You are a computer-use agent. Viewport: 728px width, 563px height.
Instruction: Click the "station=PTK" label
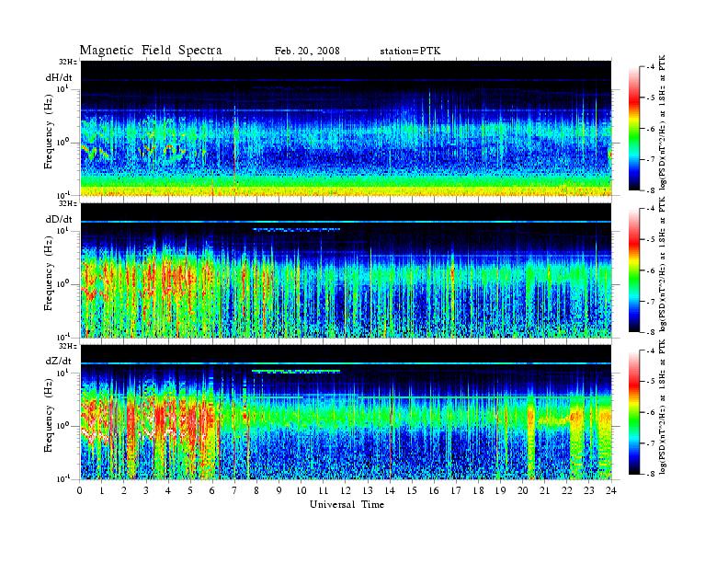[x=410, y=52]
